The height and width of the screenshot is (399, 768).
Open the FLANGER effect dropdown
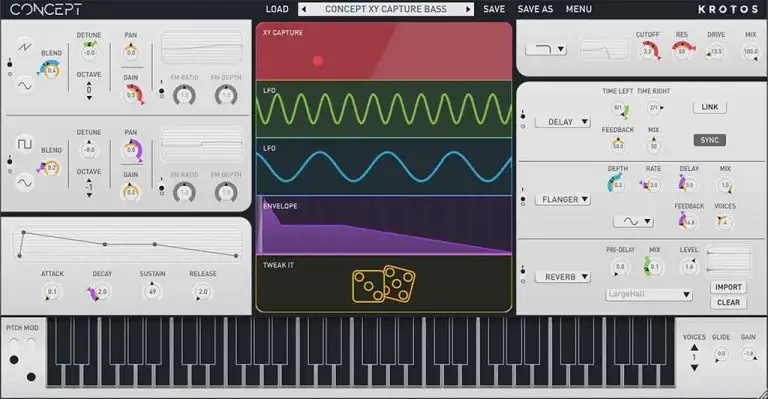pyautogui.click(x=563, y=199)
